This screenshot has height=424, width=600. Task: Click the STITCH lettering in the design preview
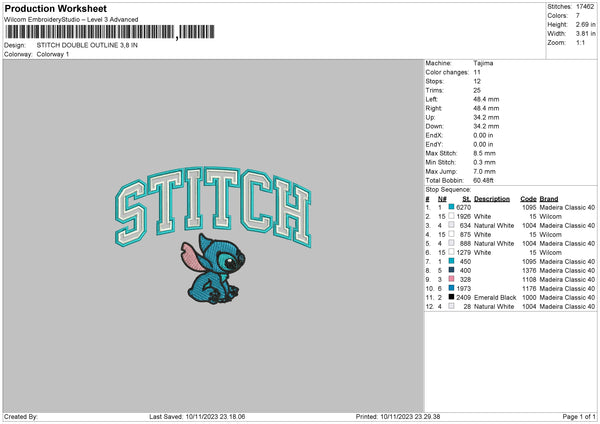click(213, 207)
